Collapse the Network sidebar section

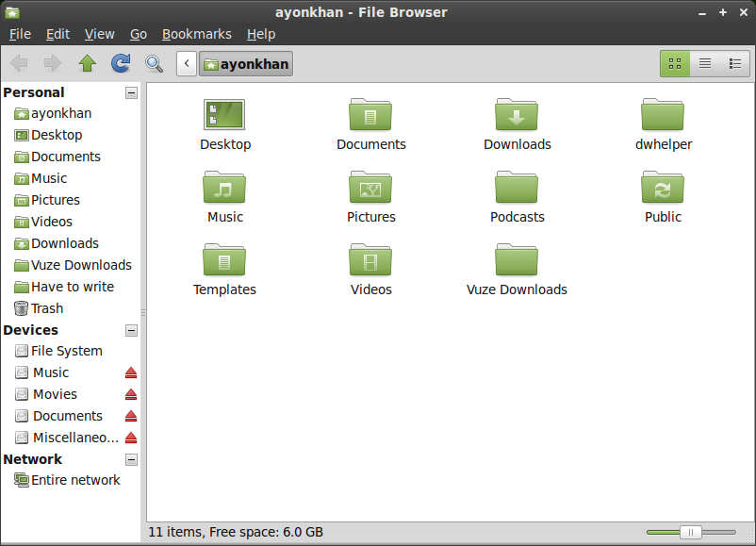(131, 459)
